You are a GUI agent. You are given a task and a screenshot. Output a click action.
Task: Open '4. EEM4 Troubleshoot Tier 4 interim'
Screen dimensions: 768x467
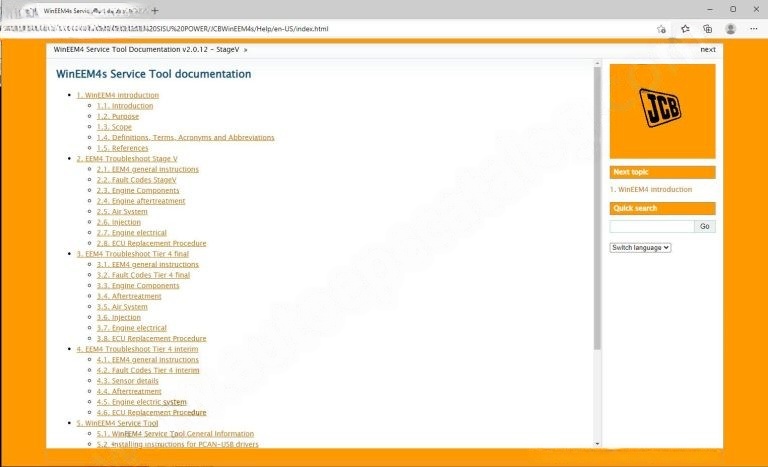137,349
